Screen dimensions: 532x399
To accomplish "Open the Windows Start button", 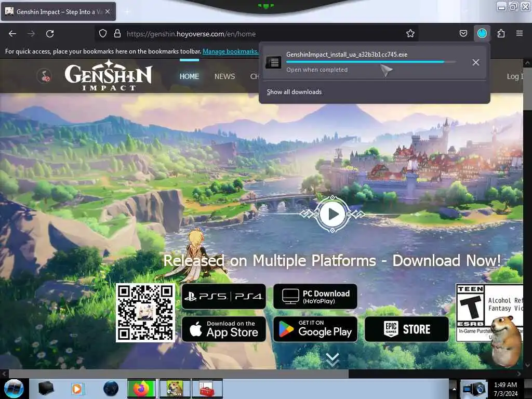I will tap(14, 389).
